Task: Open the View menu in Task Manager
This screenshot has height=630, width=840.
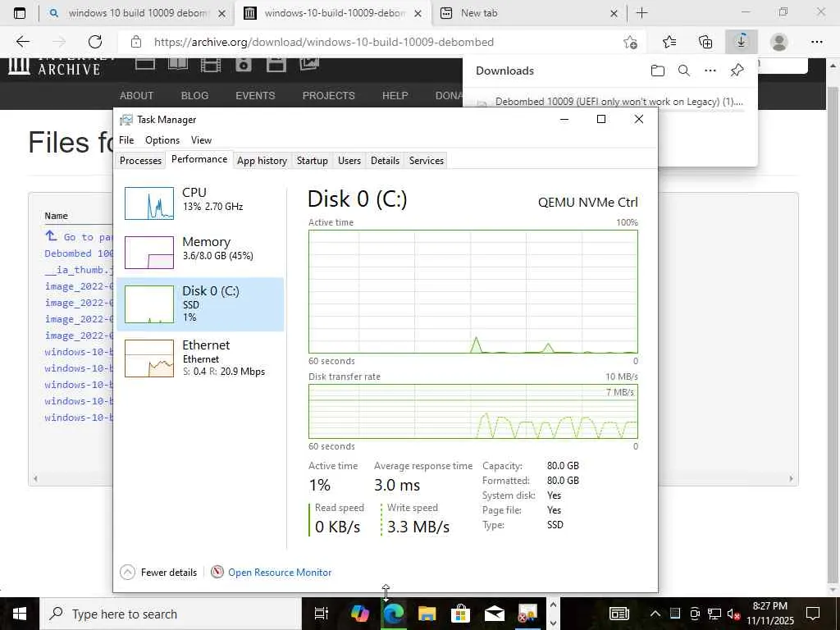Action: (202, 139)
